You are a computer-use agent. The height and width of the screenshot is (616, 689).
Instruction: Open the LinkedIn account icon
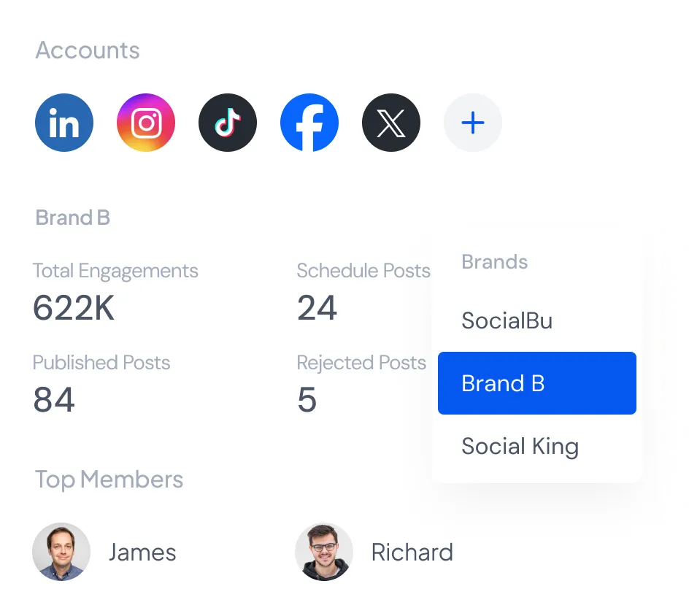pos(63,123)
